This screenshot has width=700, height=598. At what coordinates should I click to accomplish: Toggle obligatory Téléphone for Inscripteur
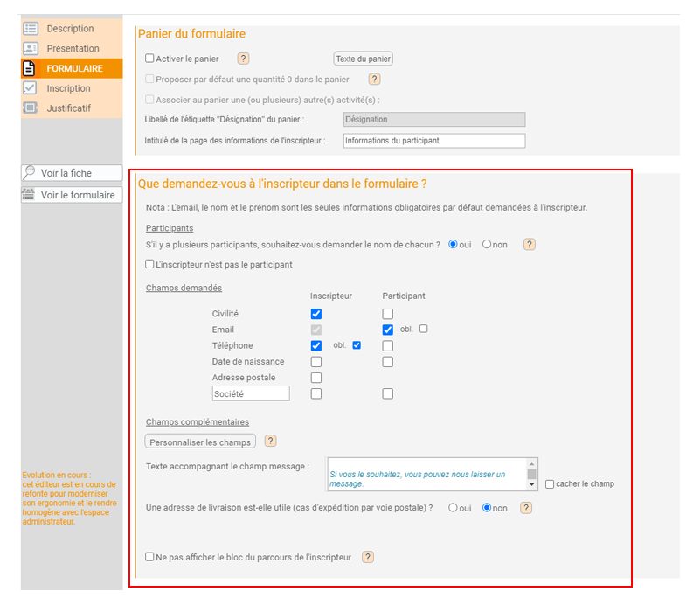(357, 345)
